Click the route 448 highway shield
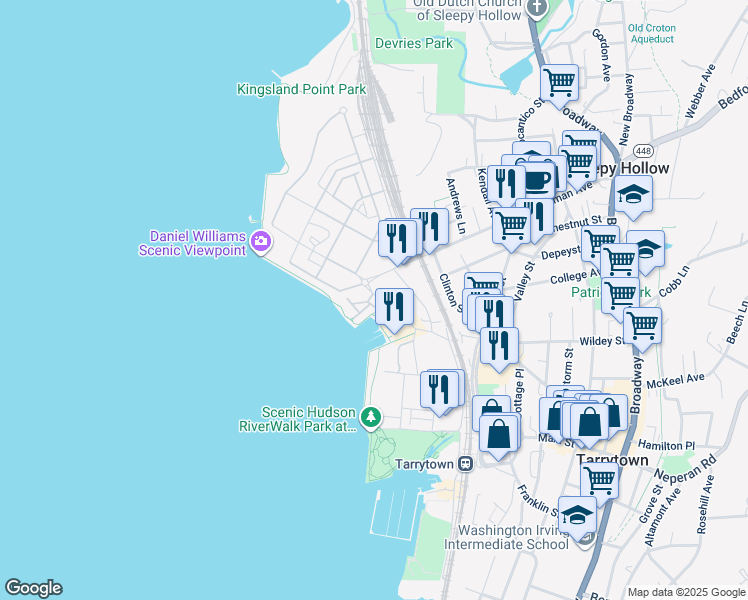This screenshot has width=748, height=600. 642,150
